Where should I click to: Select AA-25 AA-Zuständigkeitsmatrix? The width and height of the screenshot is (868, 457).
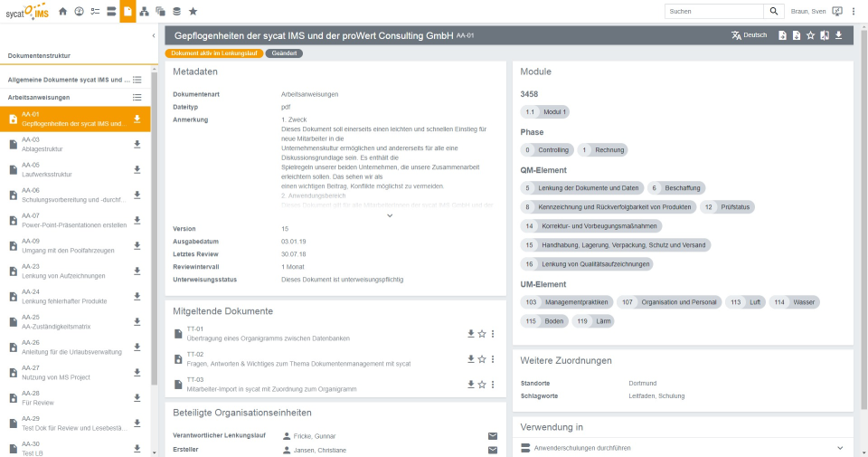pyautogui.click(x=75, y=322)
